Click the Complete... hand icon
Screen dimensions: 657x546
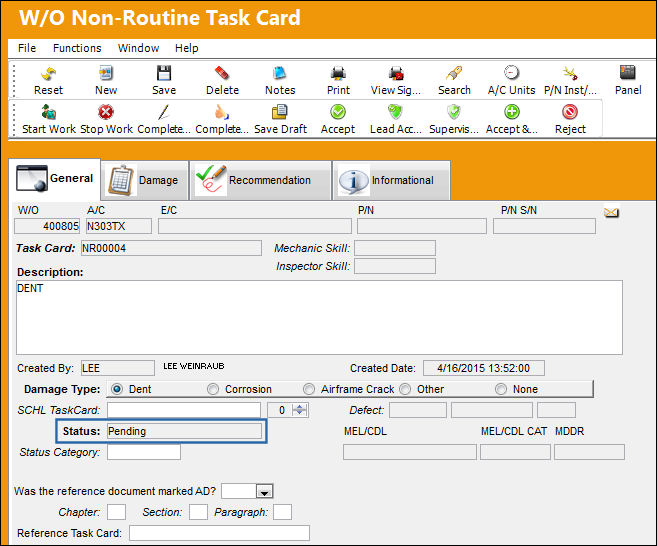(222, 112)
